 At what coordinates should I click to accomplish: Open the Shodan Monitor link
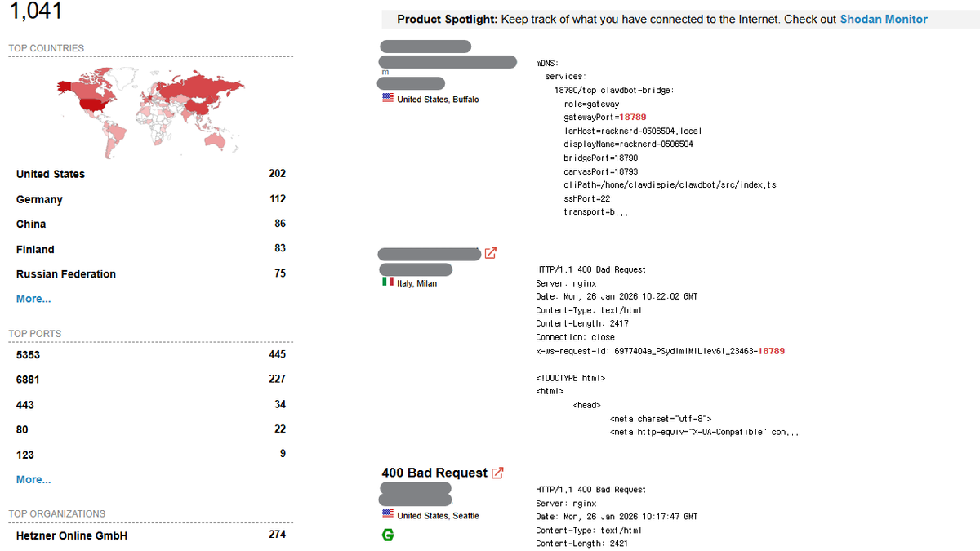pyautogui.click(x=883, y=18)
